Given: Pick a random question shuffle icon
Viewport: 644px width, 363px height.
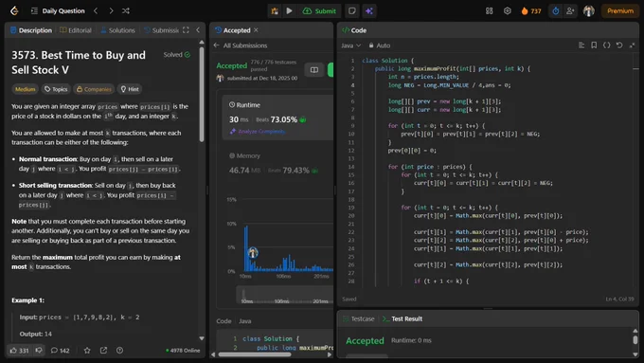Looking at the screenshot, I should tap(126, 11).
